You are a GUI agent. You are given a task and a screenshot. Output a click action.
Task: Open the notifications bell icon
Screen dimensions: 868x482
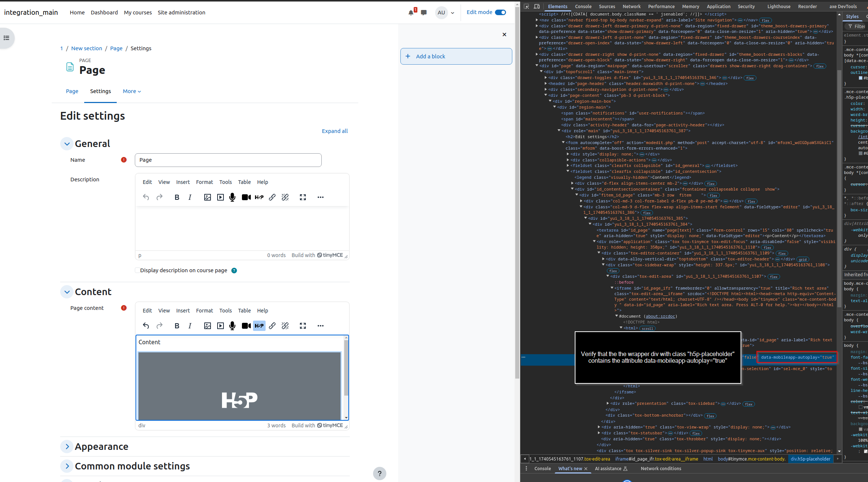click(411, 13)
